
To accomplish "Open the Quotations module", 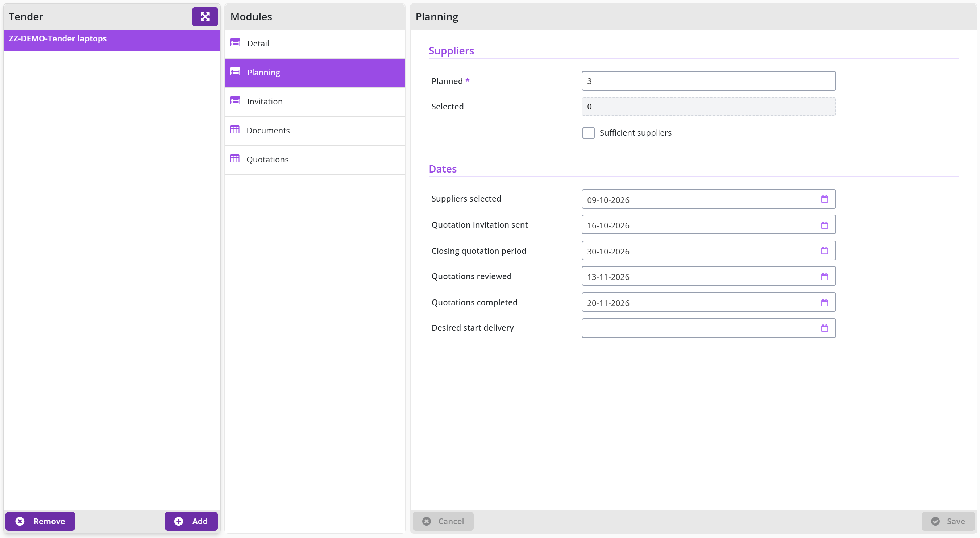I will point(315,160).
